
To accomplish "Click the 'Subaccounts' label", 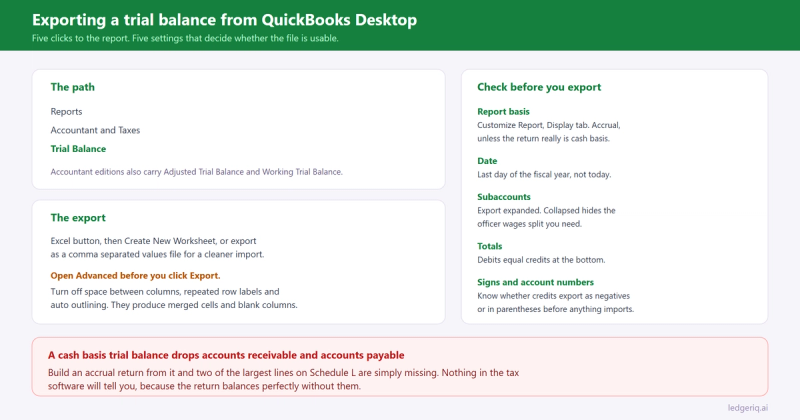I will pos(504,197).
